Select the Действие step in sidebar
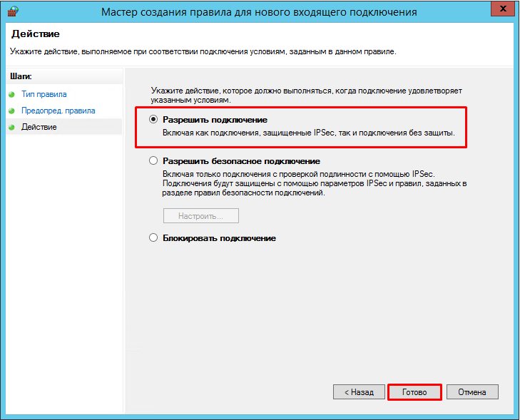 tap(39, 127)
